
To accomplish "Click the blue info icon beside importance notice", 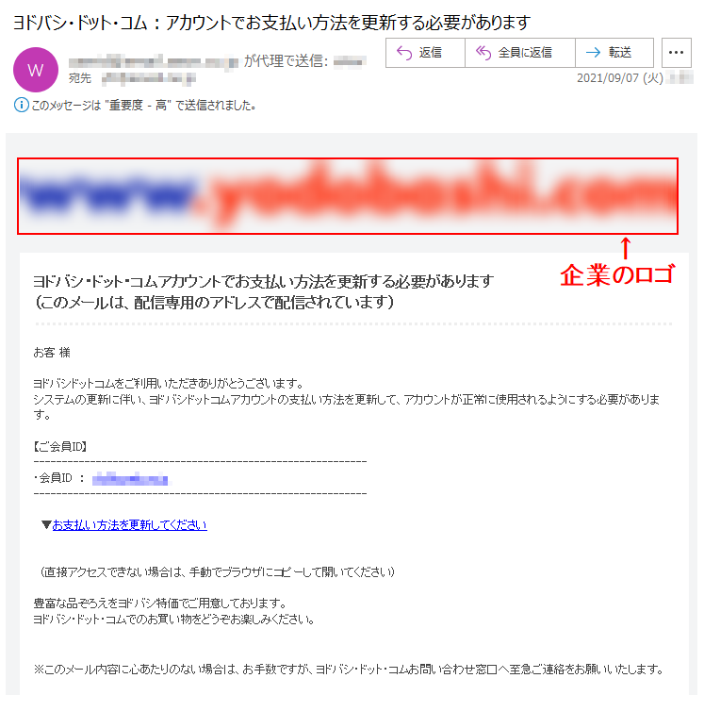I will coord(21,106).
